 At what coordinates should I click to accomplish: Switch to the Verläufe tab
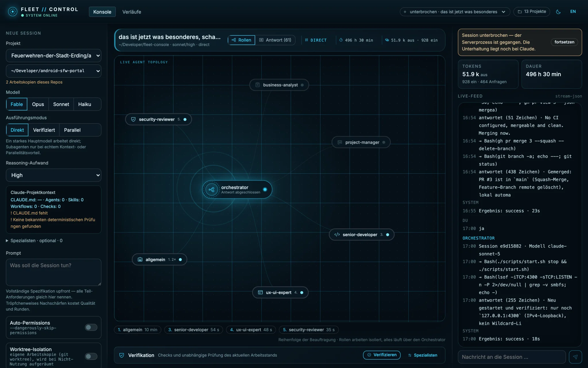point(132,12)
